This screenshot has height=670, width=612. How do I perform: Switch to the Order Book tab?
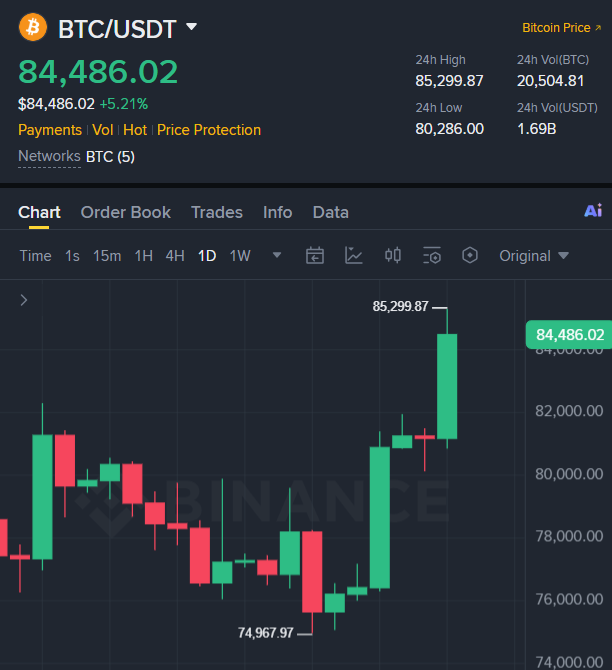126,212
